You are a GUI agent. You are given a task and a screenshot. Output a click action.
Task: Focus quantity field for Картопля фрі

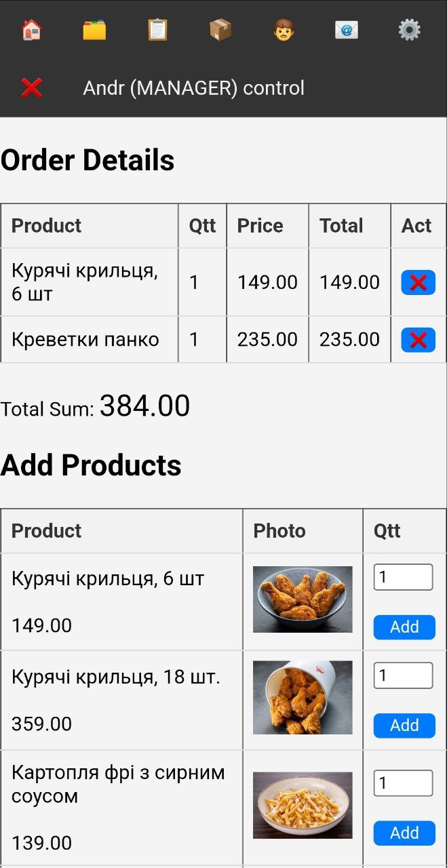click(403, 783)
